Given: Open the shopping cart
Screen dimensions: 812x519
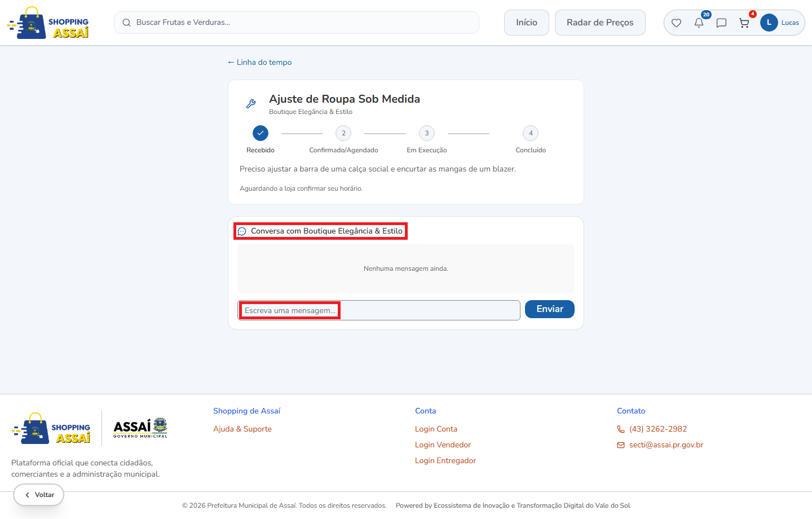Looking at the screenshot, I should tap(744, 23).
